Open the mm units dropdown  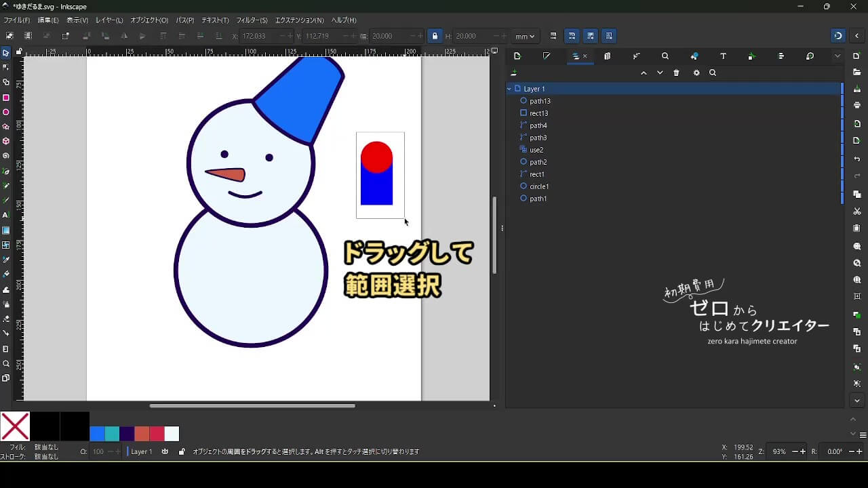coord(524,36)
